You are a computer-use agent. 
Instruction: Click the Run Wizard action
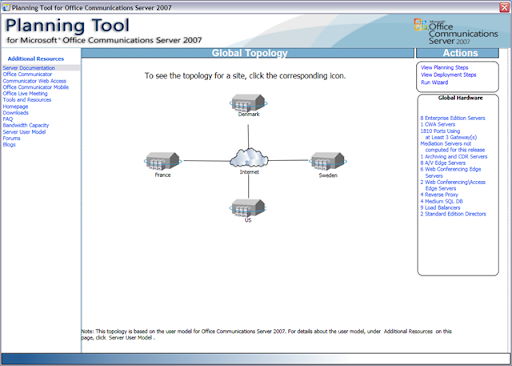(x=434, y=82)
